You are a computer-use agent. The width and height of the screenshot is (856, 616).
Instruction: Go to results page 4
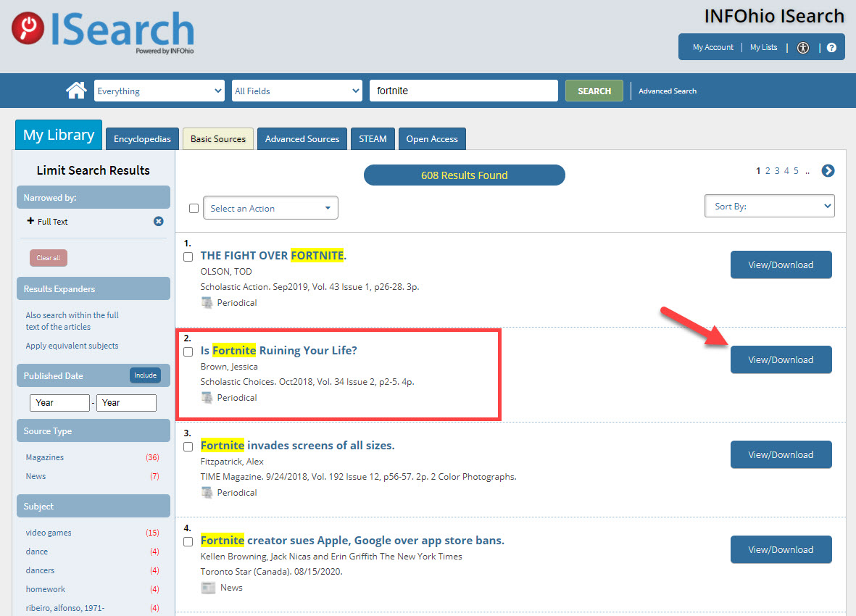(x=786, y=171)
